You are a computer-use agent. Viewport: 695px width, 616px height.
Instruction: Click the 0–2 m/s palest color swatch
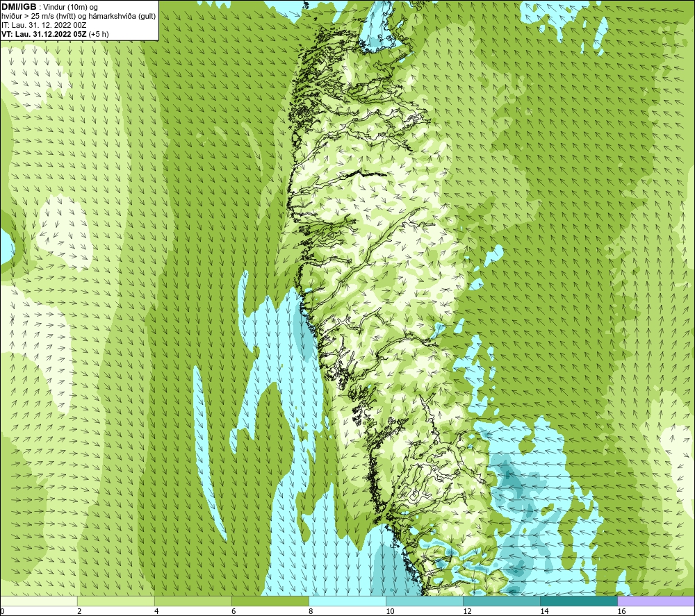coord(38,601)
